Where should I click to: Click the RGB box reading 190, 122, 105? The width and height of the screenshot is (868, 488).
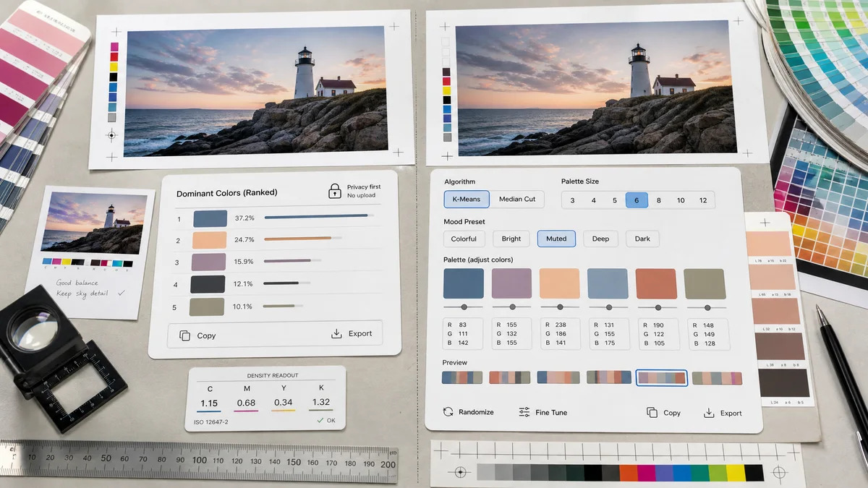[x=658, y=334]
